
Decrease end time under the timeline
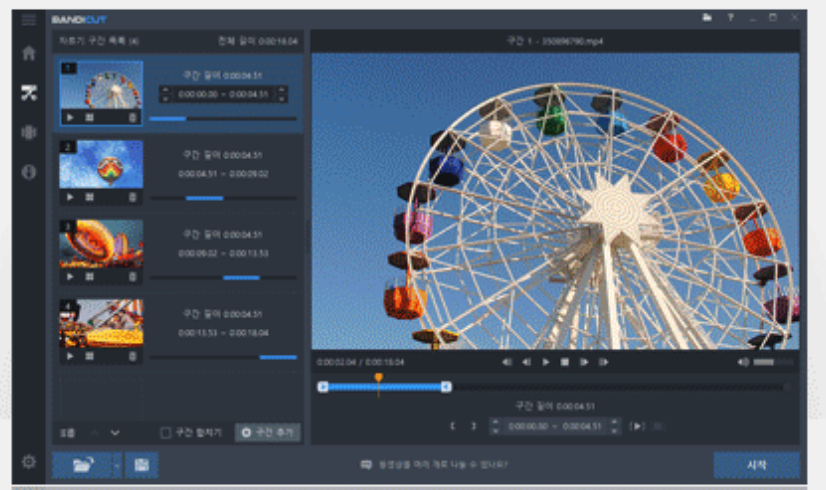(x=614, y=430)
